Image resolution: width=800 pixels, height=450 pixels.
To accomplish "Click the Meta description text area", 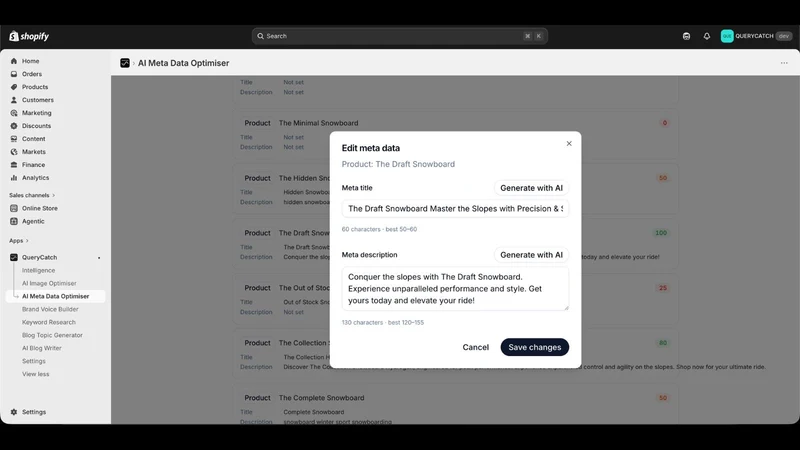I will click(x=455, y=288).
